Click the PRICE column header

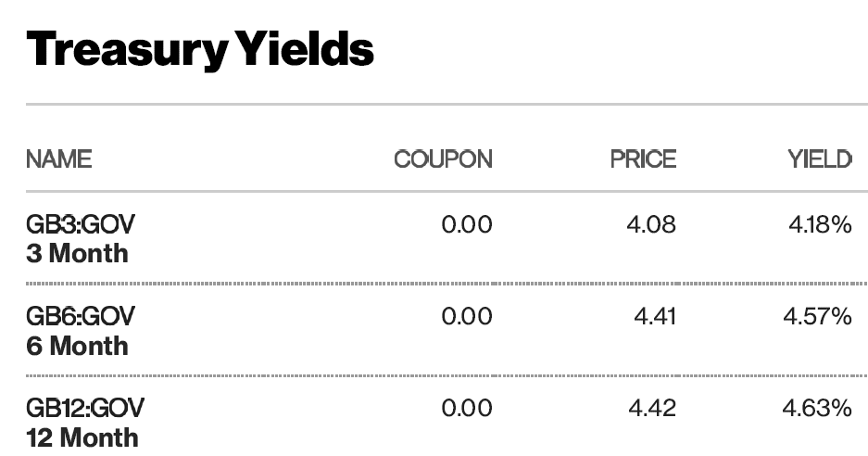point(643,159)
